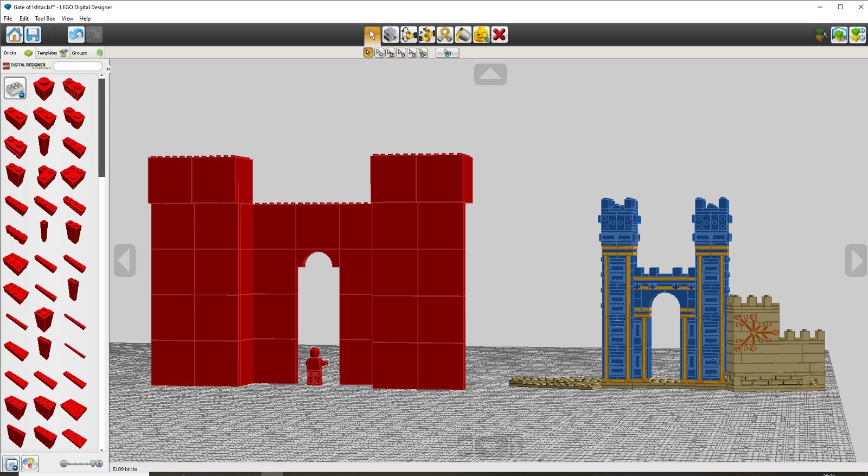Open the View menu
This screenshot has height=476, width=868.
coord(67,18)
